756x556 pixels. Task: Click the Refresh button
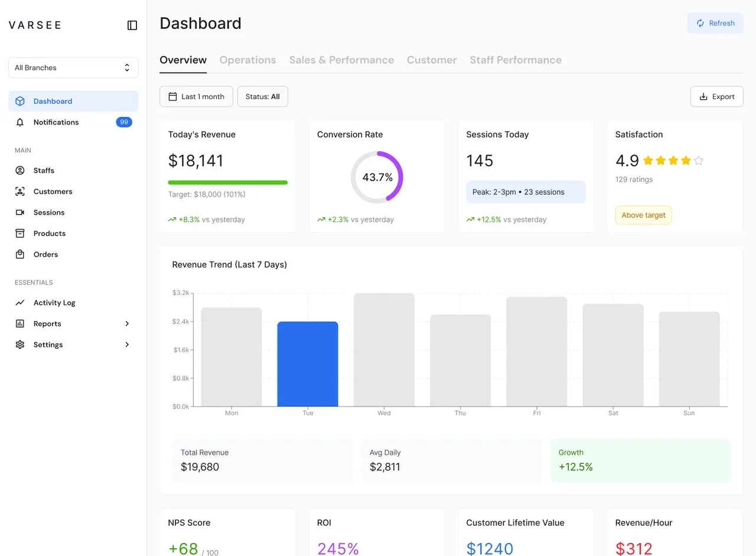(715, 23)
